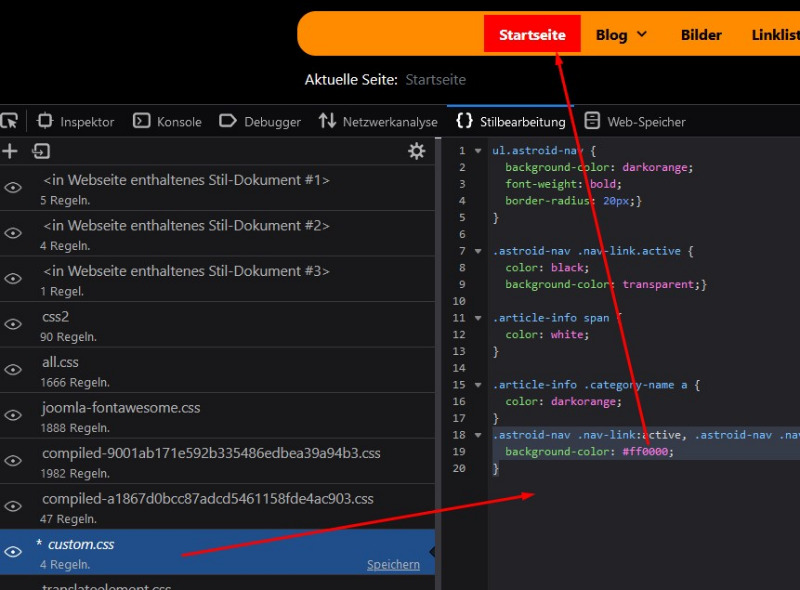Collapse the ul.astroid-nav rule at line 1
Viewport: 800px width, 590px height.
[x=478, y=151]
